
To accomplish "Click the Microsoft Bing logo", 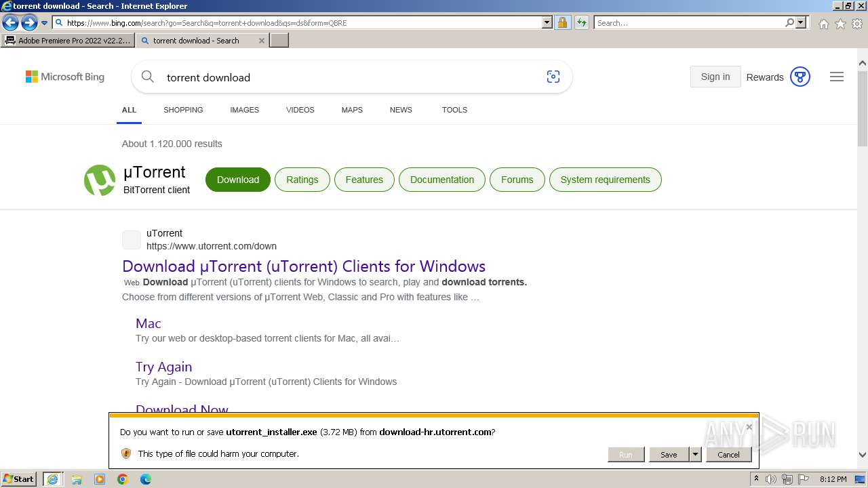I will pos(65,77).
